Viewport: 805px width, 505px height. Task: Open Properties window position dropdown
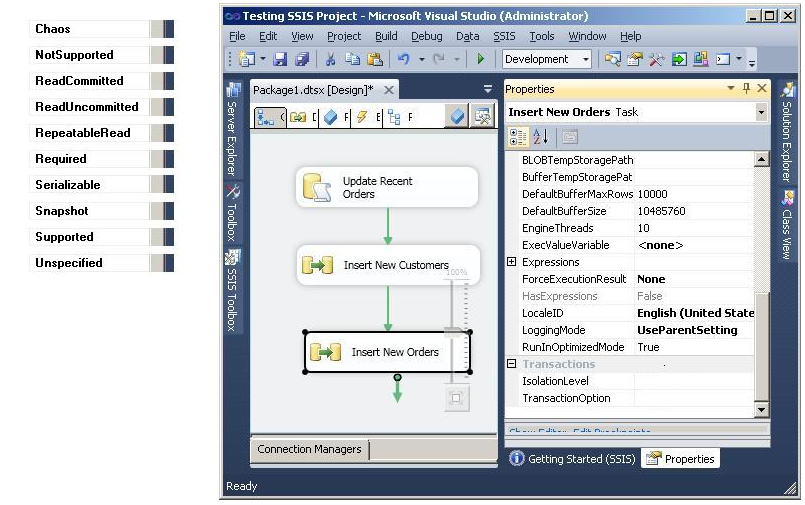coord(731,88)
